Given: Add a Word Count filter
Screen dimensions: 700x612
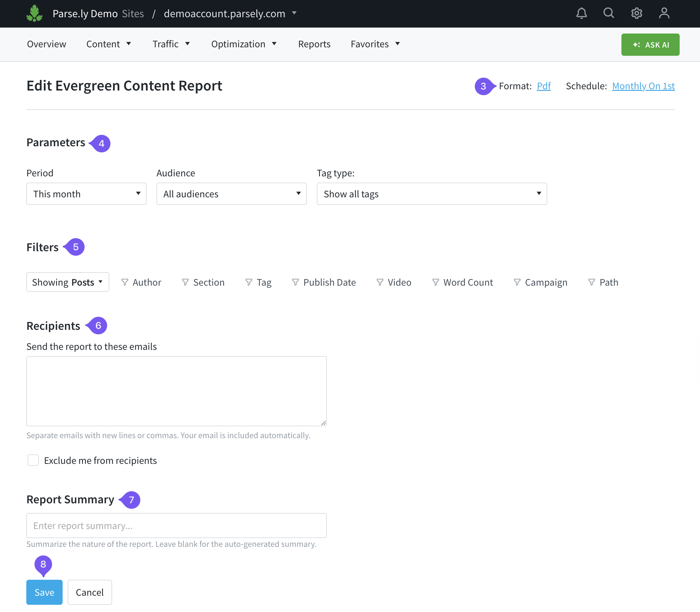Looking at the screenshot, I should coord(462,283).
